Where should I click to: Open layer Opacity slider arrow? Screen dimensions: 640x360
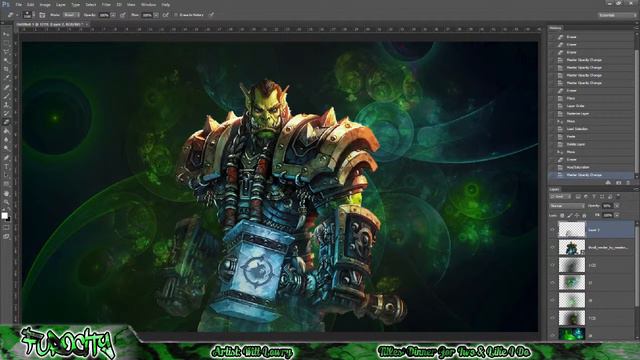(x=617, y=206)
